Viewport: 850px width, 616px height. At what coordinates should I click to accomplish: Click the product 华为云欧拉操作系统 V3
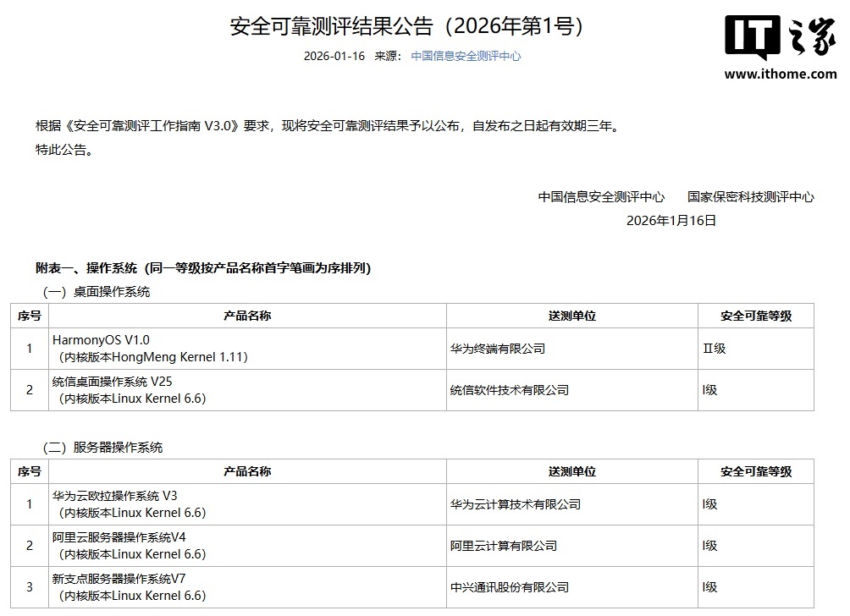[114, 496]
